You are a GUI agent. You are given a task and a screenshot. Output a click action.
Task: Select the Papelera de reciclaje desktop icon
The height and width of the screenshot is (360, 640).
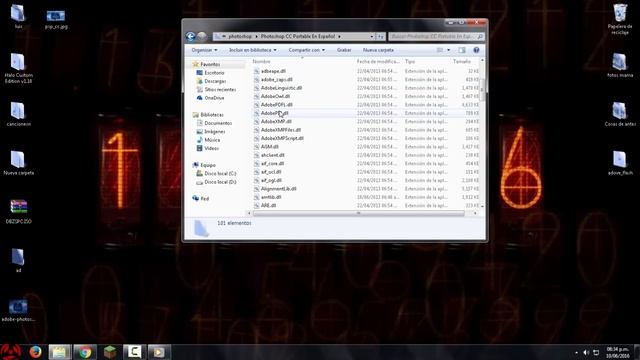pyautogui.click(x=620, y=19)
